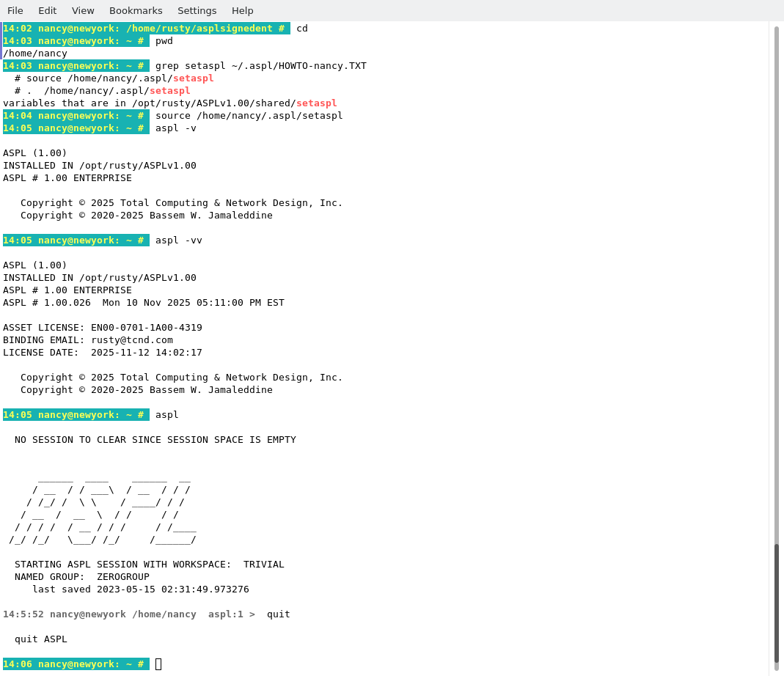Open the Help menu

click(242, 10)
